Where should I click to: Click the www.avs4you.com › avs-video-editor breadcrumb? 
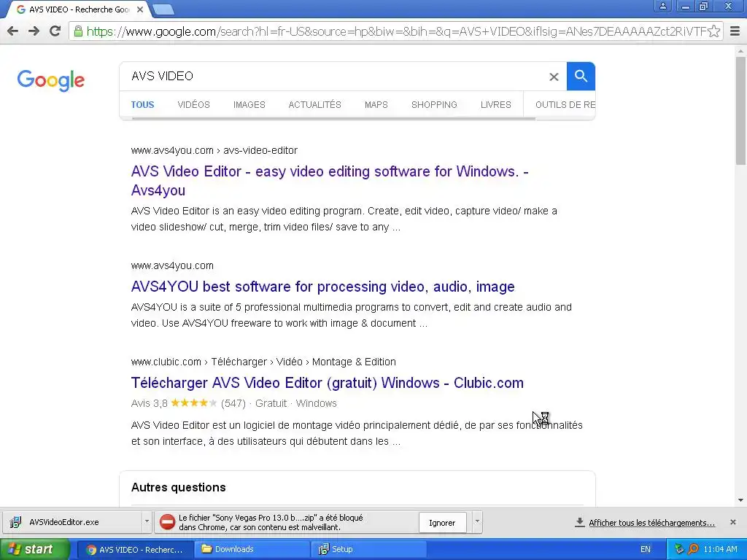(x=214, y=150)
